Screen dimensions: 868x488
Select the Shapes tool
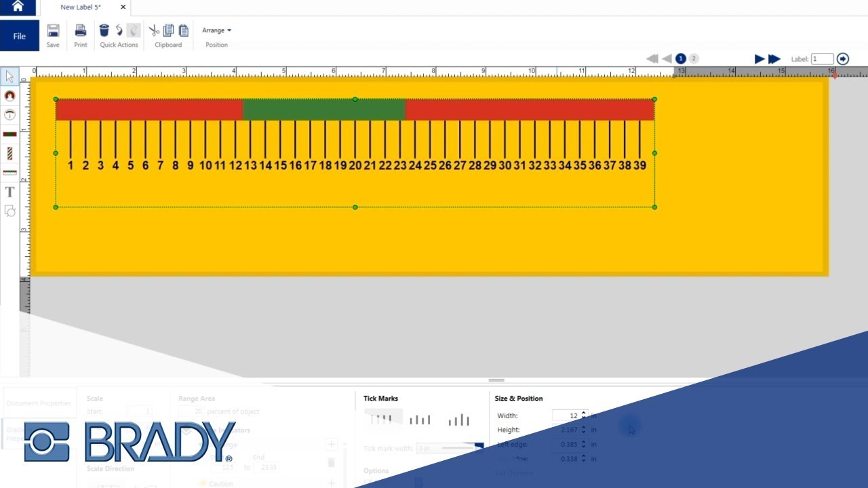pos(9,211)
